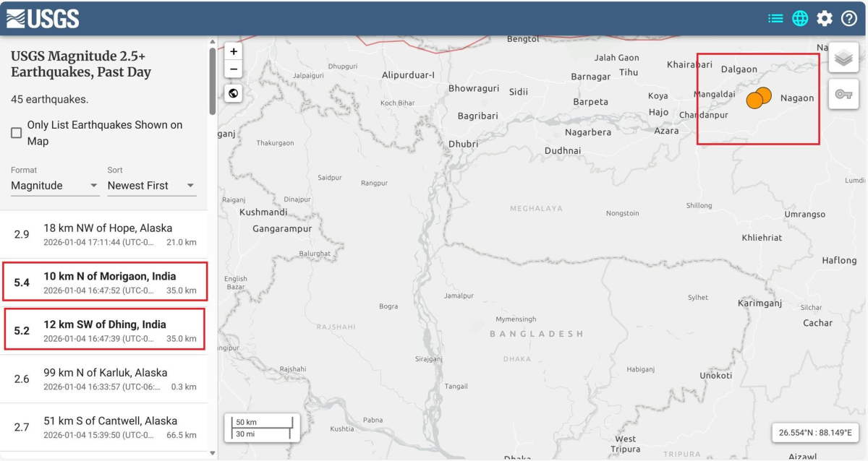The image size is (868, 461).
Task: Click the globe map view icon
Action: 800,18
